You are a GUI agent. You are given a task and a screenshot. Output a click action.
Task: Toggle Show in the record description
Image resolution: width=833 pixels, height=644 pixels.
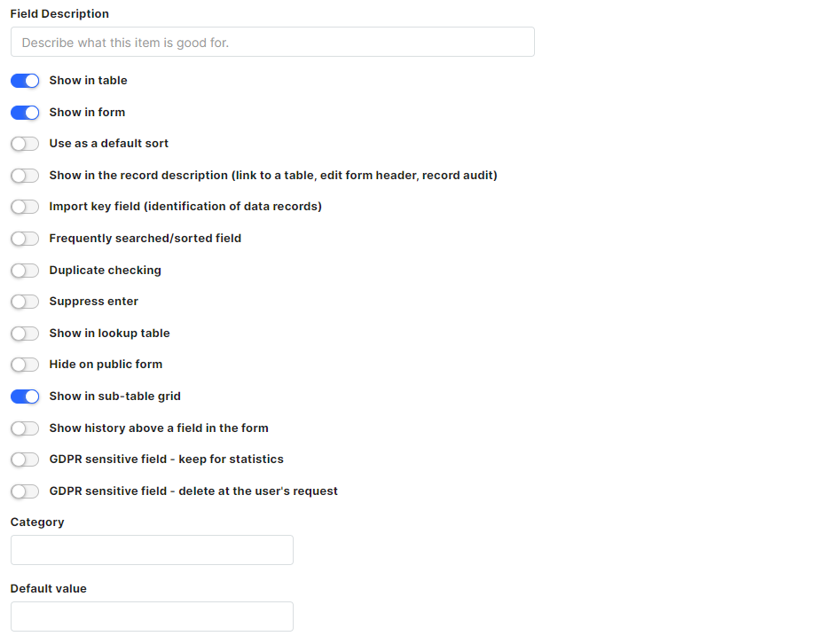[25, 176]
